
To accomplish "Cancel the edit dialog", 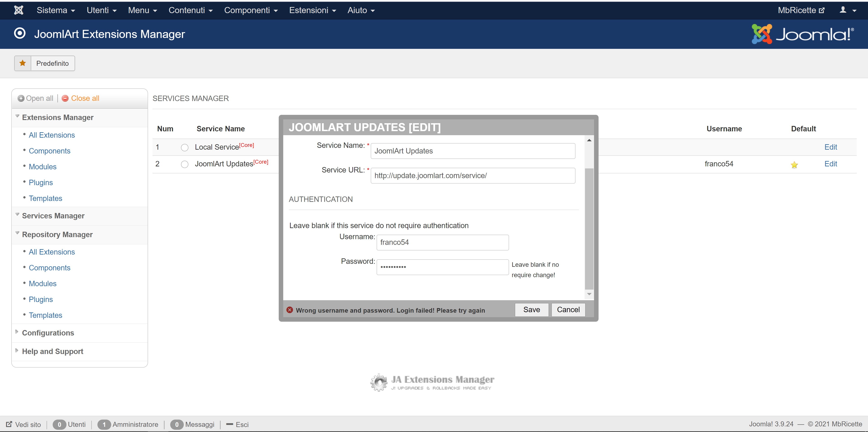I will click(x=568, y=310).
